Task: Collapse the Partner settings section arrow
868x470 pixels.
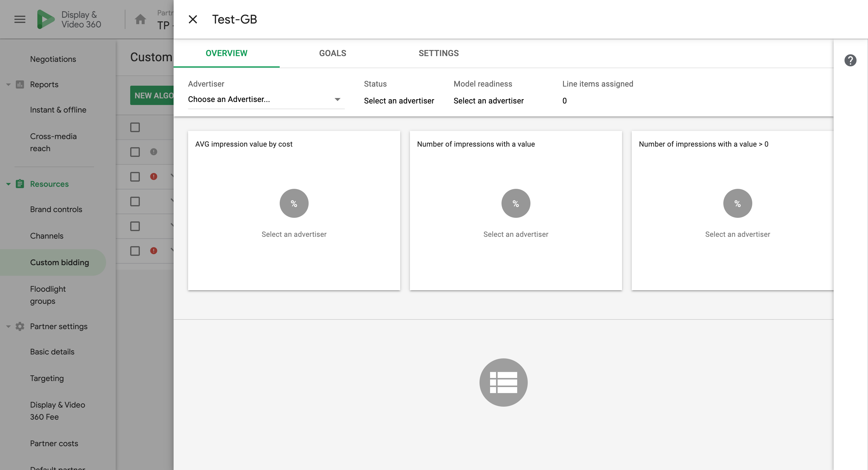Action: click(8, 326)
